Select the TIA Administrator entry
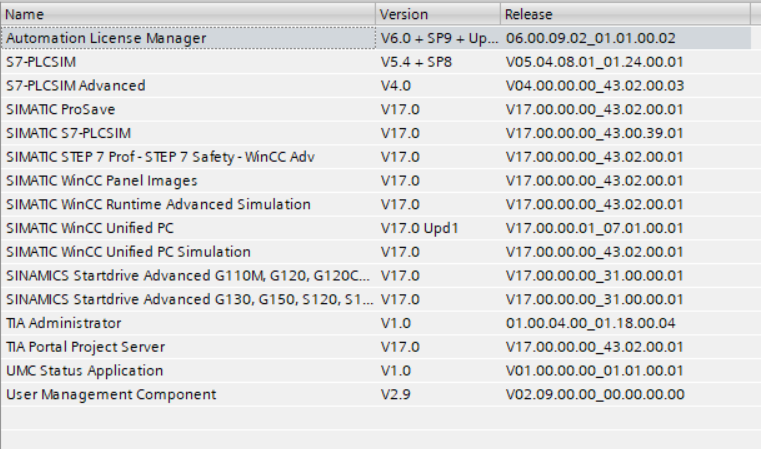761x449 pixels. [64, 323]
